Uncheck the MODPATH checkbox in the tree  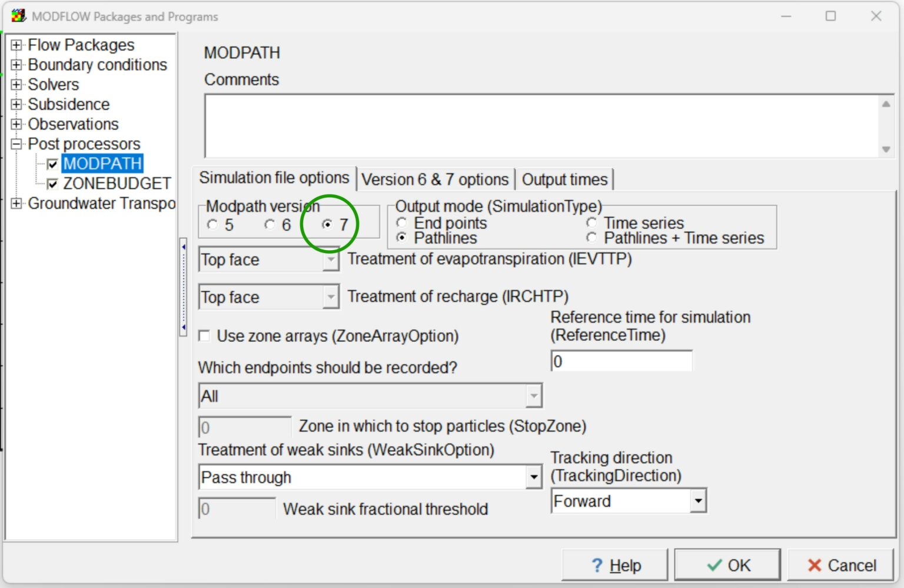pyautogui.click(x=53, y=164)
